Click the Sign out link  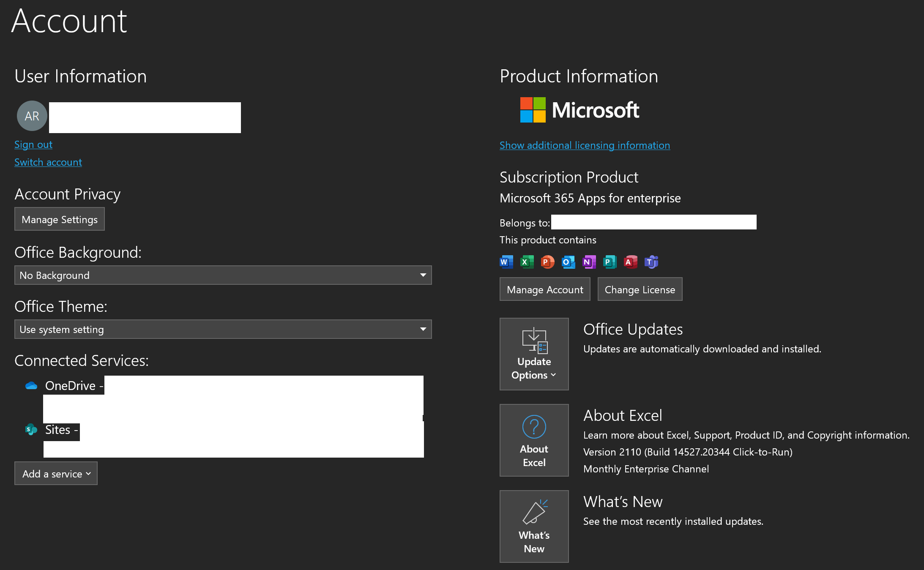tap(33, 145)
